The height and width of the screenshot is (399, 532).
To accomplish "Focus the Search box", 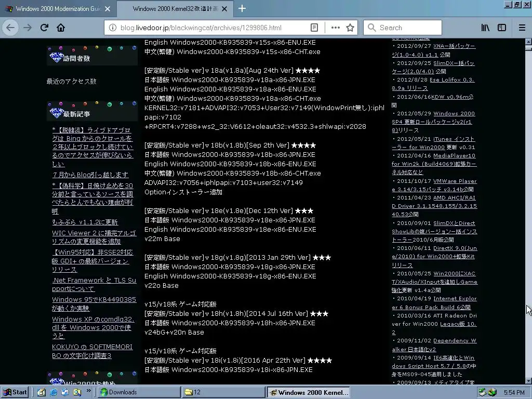I will 403,28.
